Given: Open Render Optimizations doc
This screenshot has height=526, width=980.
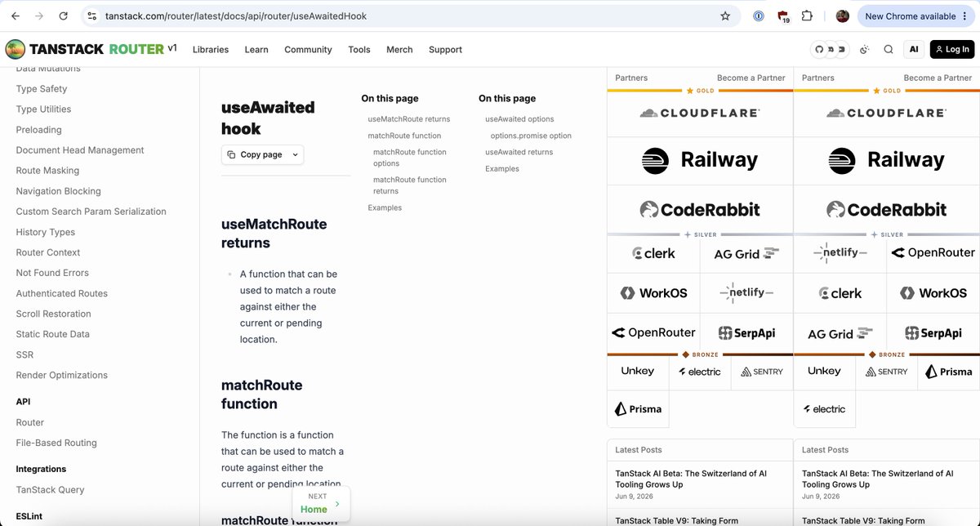Looking at the screenshot, I should [62, 375].
